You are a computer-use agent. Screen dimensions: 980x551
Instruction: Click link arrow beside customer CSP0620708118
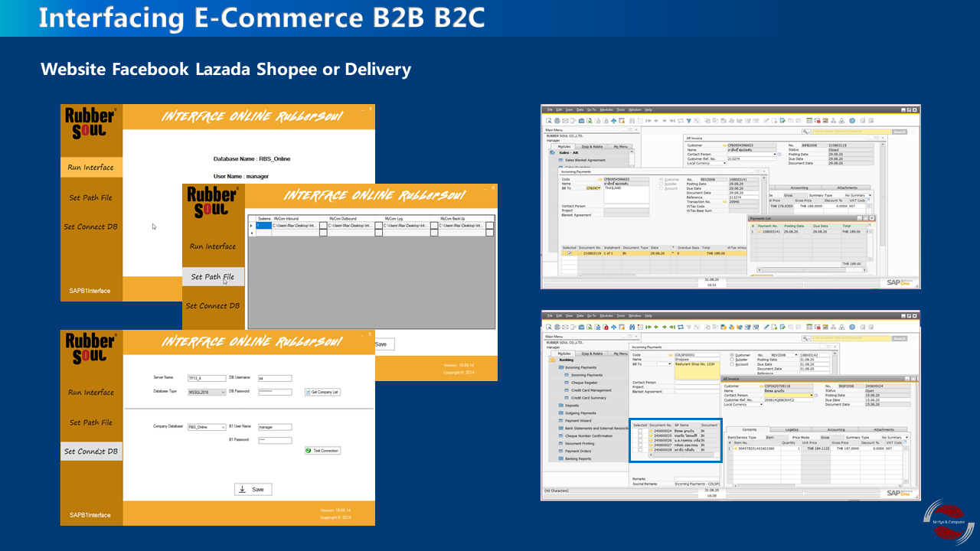[762, 386]
